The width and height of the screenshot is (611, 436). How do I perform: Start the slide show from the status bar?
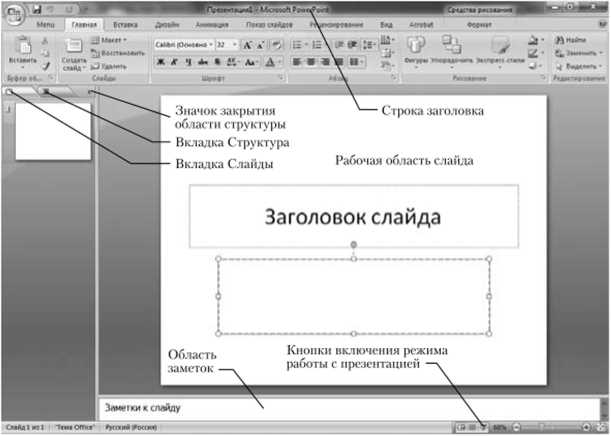484,427
